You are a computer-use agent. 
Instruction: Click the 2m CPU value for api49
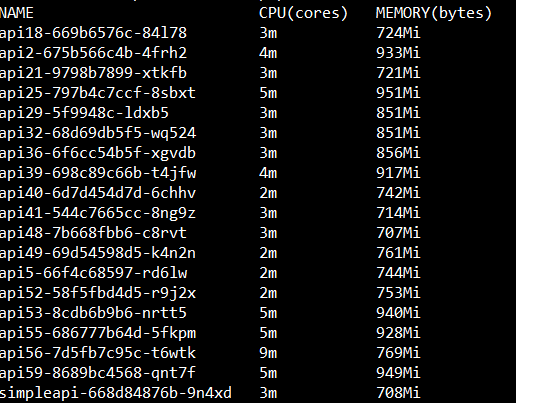[268, 253]
